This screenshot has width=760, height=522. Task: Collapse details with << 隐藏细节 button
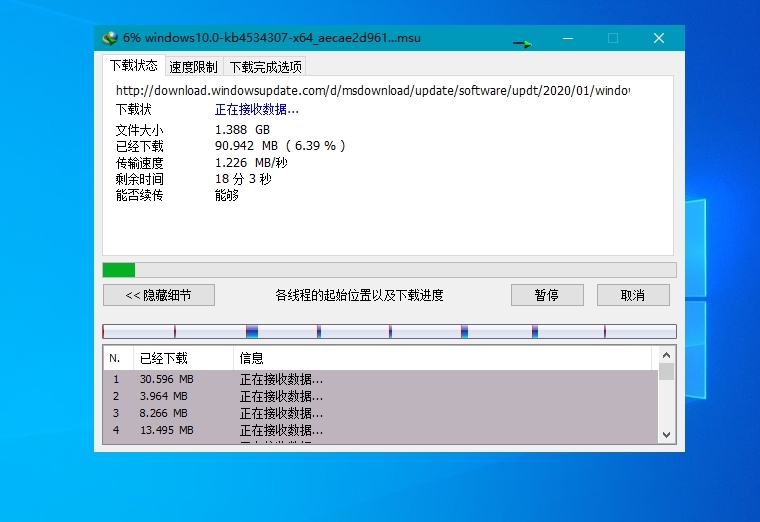click(x=158, y=295)
